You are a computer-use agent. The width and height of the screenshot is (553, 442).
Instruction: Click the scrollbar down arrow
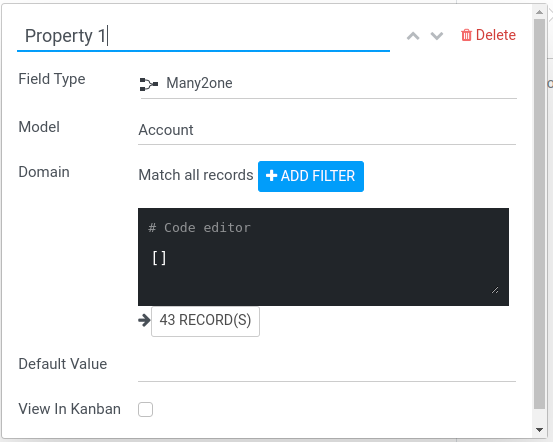pyautogui.click(x=539, y=430)
